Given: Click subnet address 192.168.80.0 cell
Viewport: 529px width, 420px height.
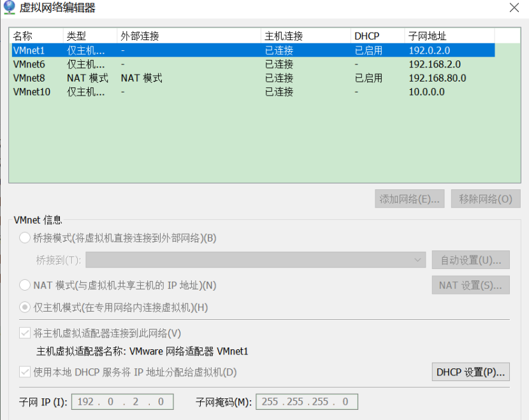Looking at the screenshot, I should pos(437,78).
